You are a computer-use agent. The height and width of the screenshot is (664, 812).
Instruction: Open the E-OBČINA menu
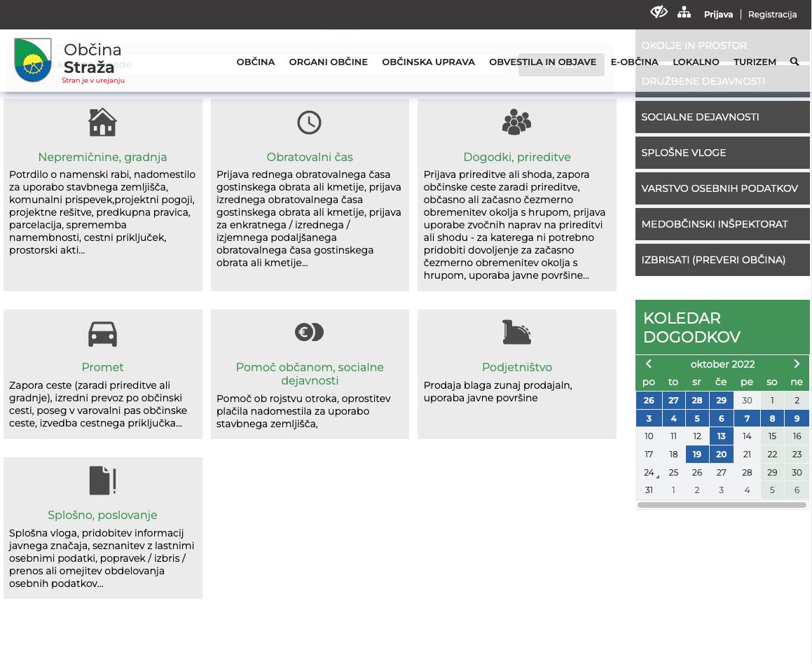(634, 62)
